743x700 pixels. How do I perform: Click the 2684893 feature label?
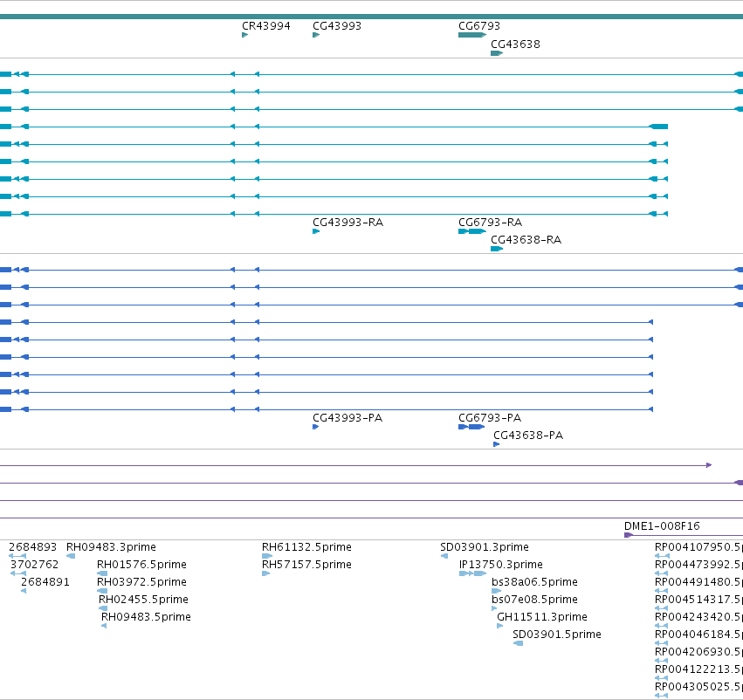tap(32, 547)
